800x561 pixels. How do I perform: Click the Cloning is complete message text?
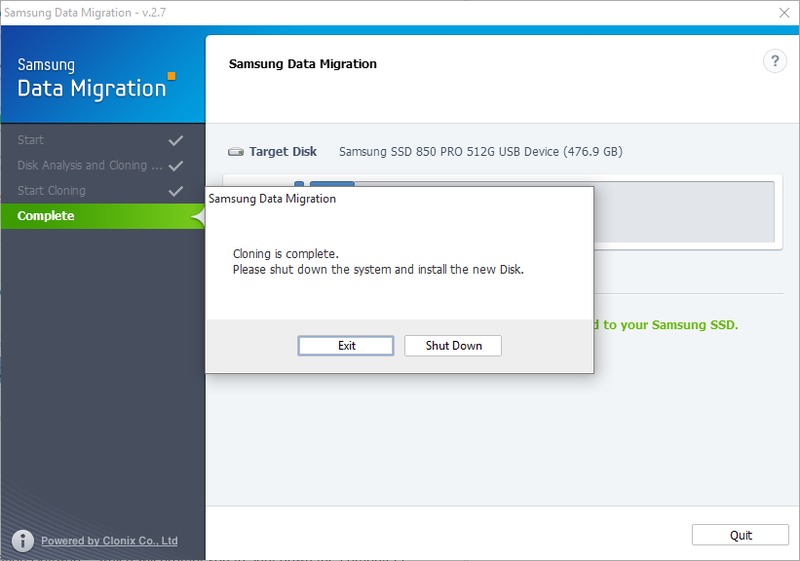(x=286, y=254)
